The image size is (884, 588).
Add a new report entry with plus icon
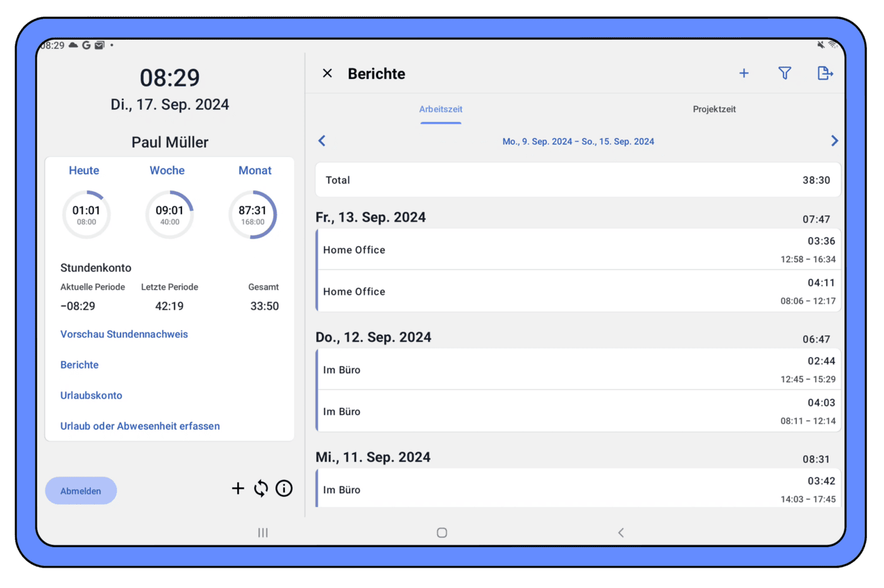click(744, 73)
